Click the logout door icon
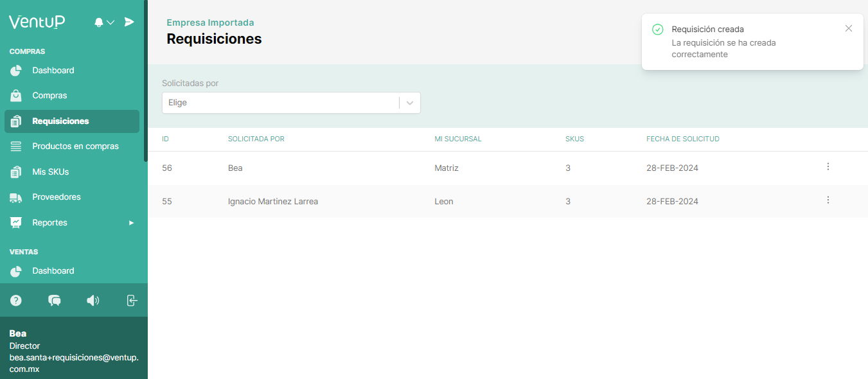 132,300
